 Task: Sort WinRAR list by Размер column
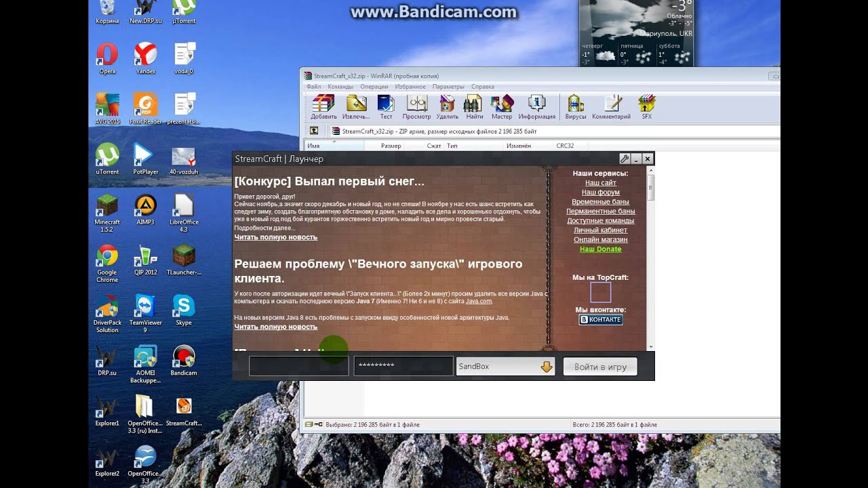(x=391, y=146)
